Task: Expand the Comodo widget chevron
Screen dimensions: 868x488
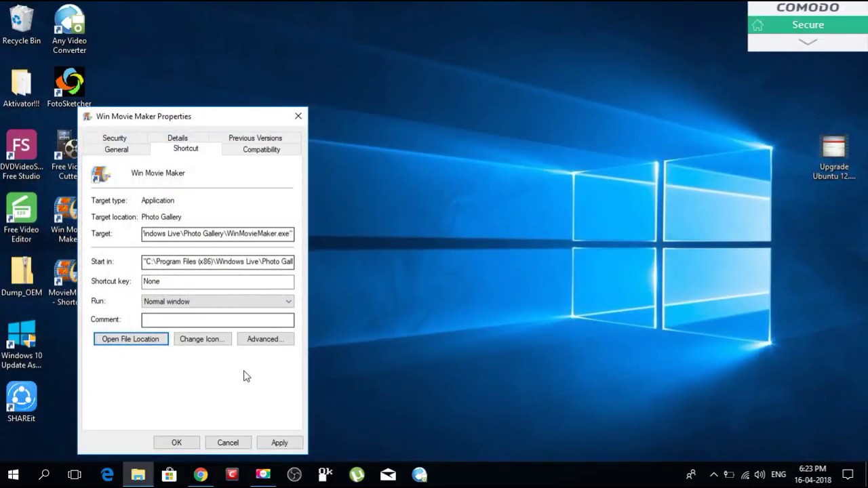Action: coord(808,42)
